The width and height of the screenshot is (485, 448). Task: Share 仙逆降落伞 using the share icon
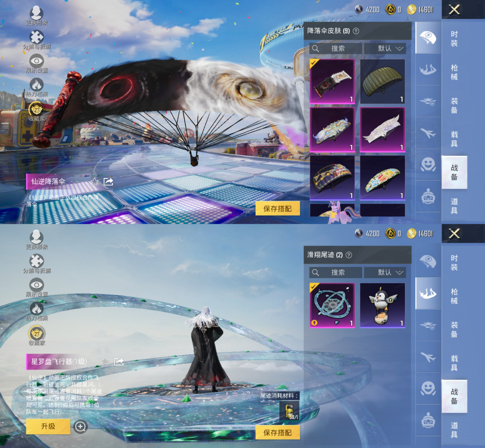pos(108,182)
